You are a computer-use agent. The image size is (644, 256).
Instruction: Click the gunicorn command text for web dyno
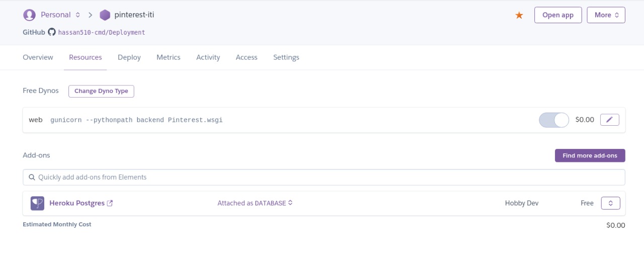pos(136,120)
